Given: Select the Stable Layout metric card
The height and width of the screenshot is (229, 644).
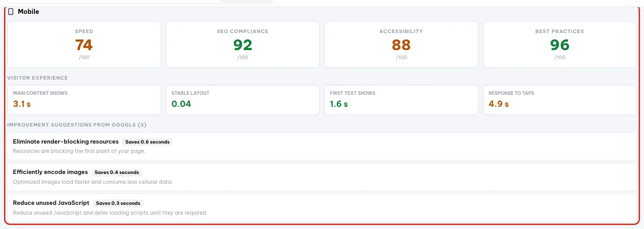Looking at the screenshot, I should (x=243, y=100).
